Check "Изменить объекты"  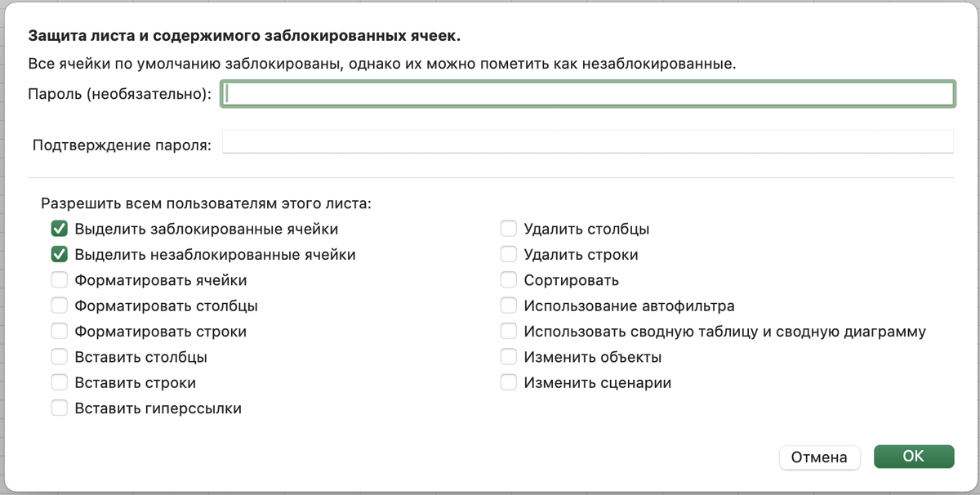508,356
